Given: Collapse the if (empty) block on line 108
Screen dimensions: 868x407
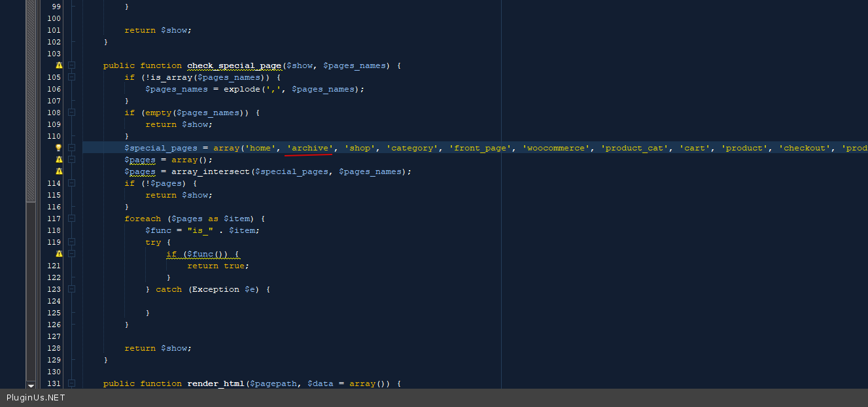Looking at the screenshot, I should (x=71, y=113).
